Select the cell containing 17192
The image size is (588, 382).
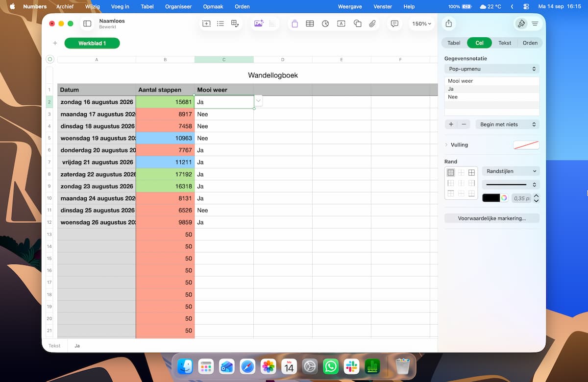click(x=165, y=174)
